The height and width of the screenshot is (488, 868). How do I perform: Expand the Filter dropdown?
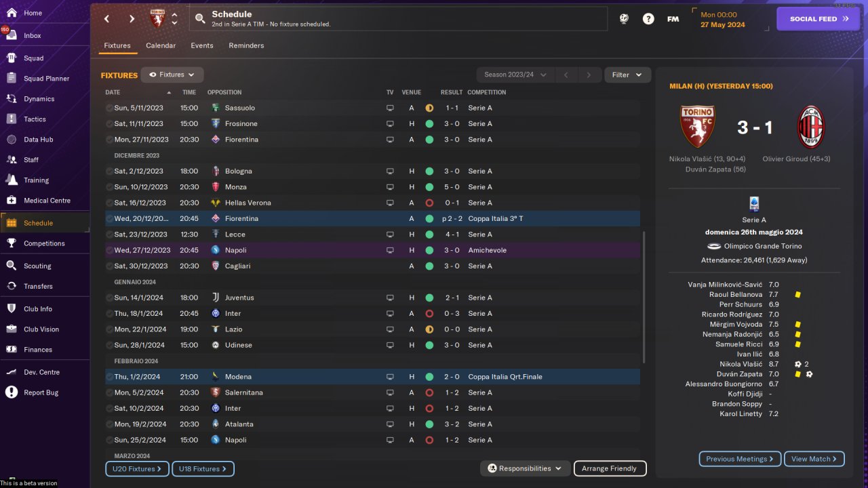(627, 75)
